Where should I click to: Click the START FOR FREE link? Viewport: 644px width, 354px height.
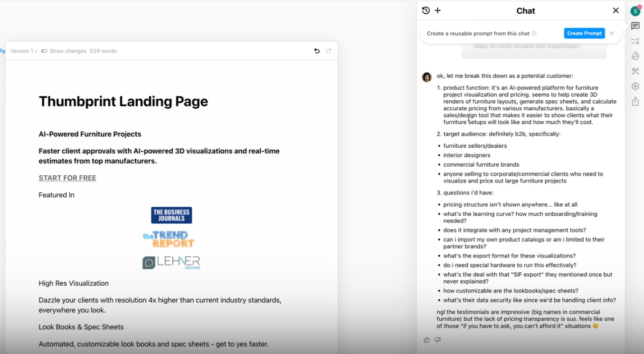[x=67, y=178]
